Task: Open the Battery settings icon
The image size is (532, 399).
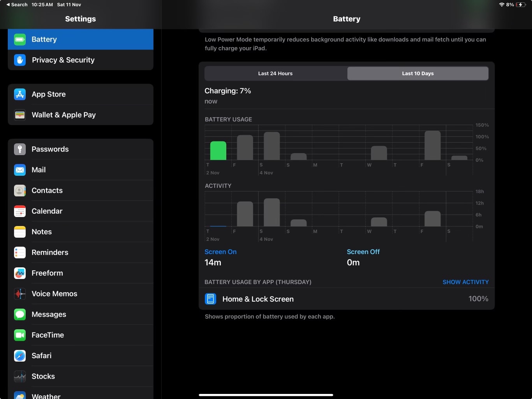Action: click(x=20, y=39)
